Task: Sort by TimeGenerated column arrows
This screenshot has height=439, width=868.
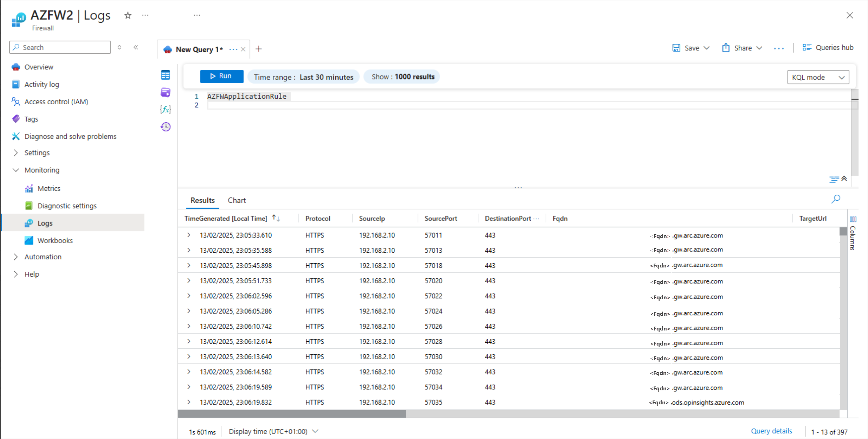Action: [x=276, y=218]
